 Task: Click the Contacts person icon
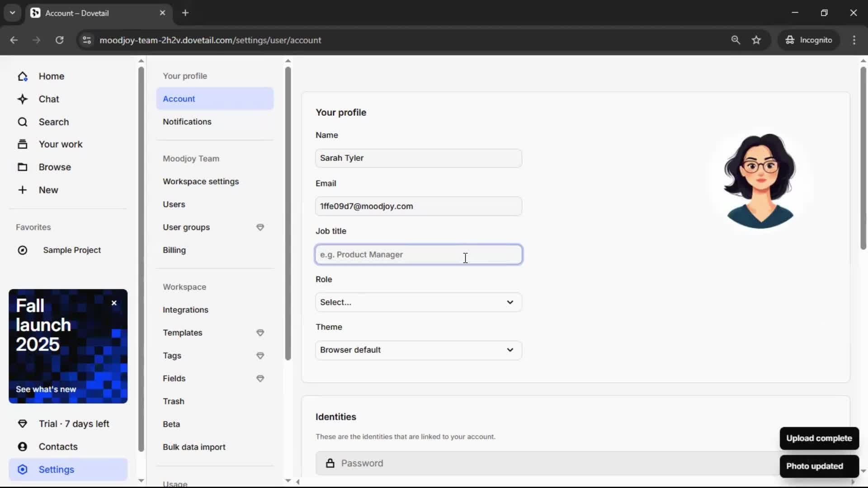23,446
